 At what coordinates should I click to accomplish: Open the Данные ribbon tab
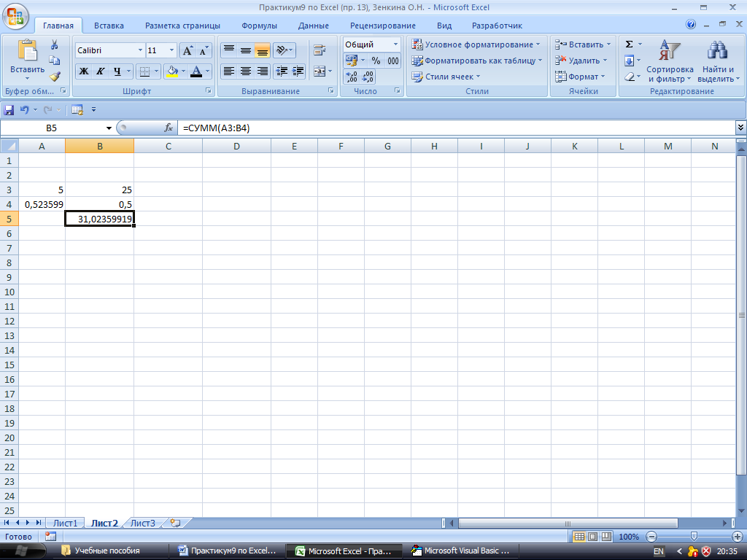314,26
